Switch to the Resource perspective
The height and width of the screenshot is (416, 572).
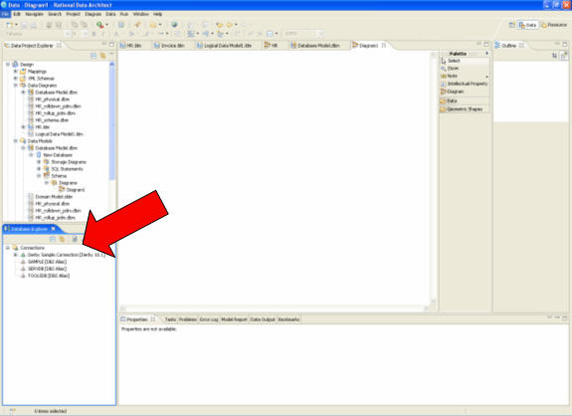554,25
